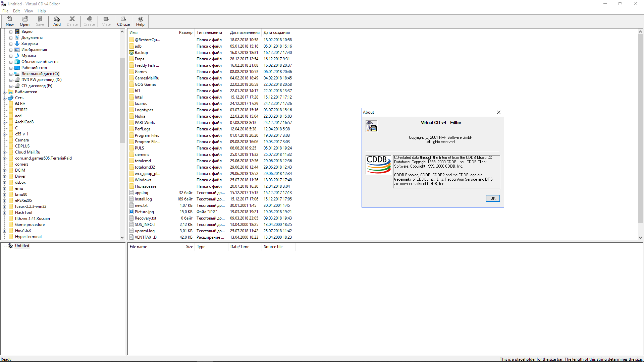Select the Program Files folder in list
This screenshot has height=362, width=644.
pos(147,135)
